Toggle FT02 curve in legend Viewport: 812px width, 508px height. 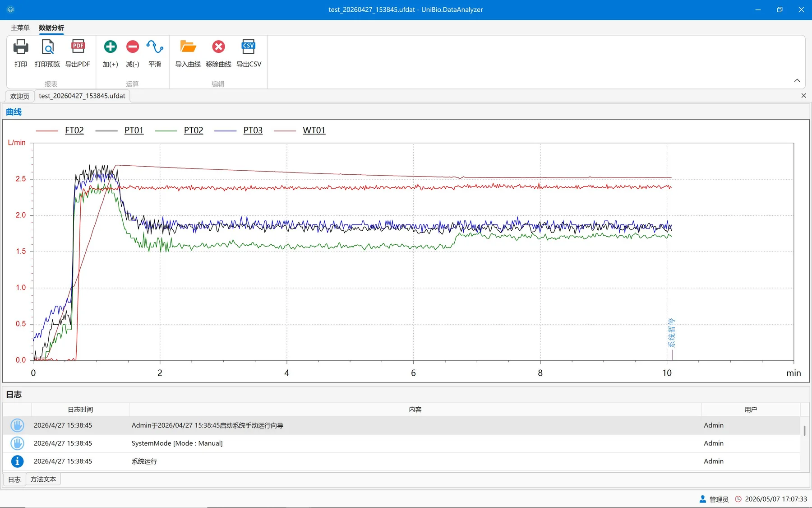click(x=74, y=130)
